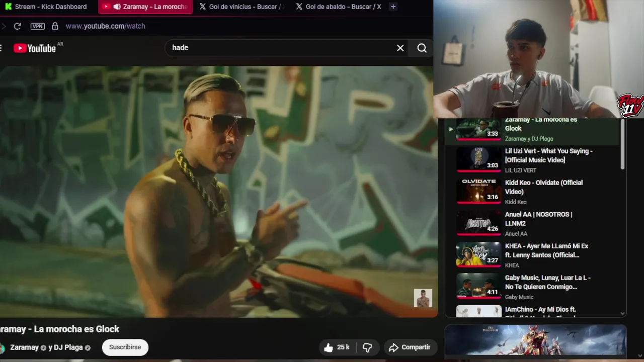Click the video player to pause
This screenshot has height=362, width=644.
[x=218, y=192]
